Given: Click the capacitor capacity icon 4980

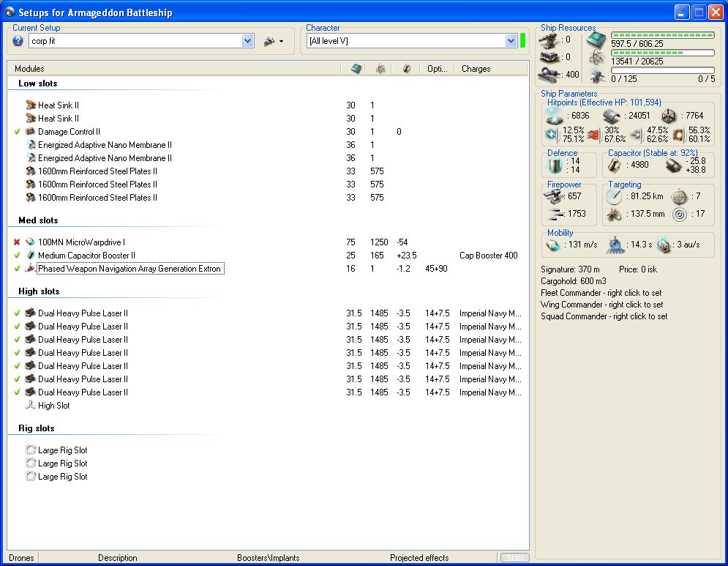Looking at the screenshot, I should (x=615, y=165).
